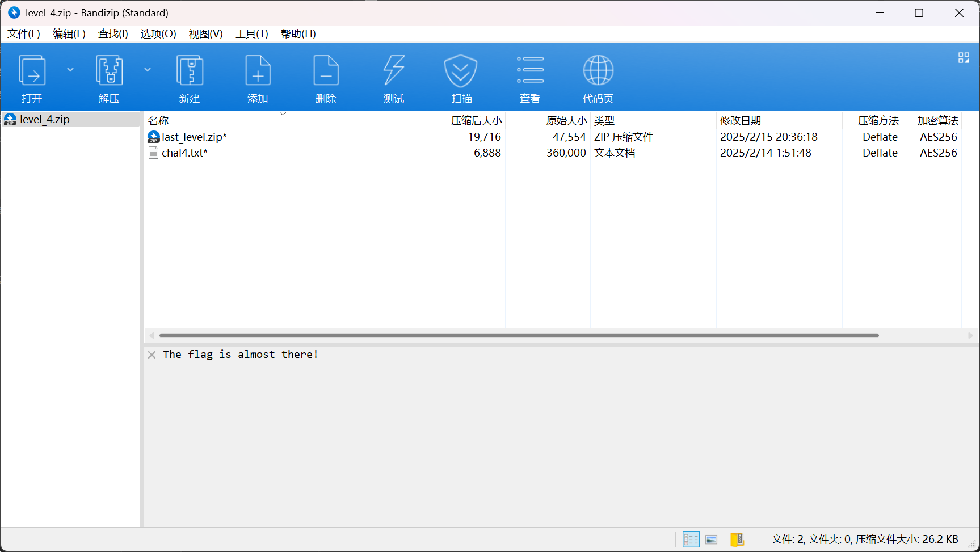Open the 查找(I) menu
The height and width of the screenshot is (552, 980).
click(x=113, y=33)
